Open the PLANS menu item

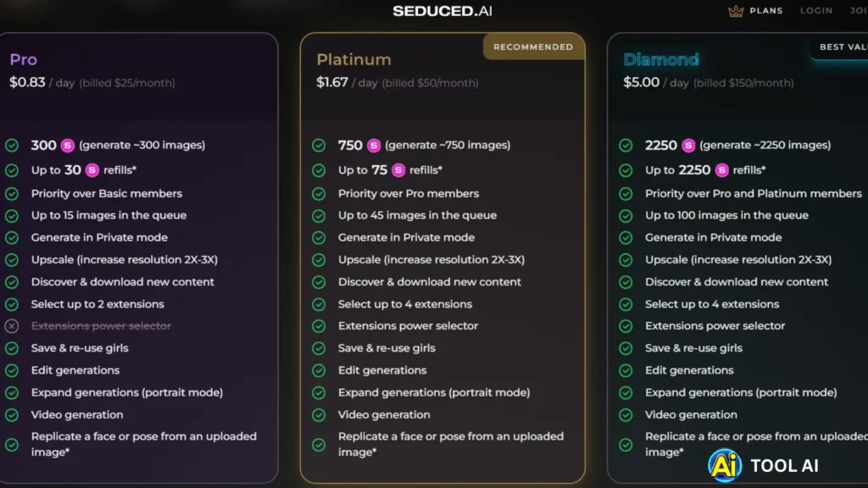click(766, 11)
